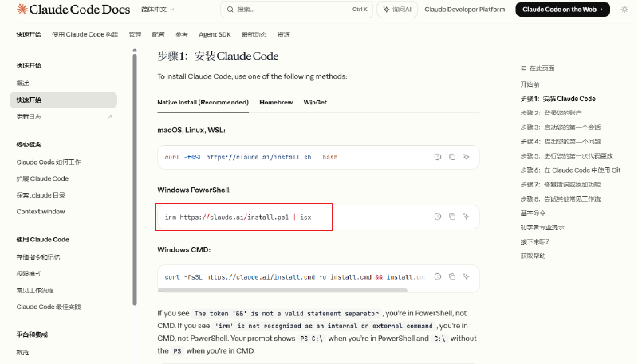Screen dimensions: 638x364
Task: Jump to 步骤 5 first code change
Action: point(567,155)
